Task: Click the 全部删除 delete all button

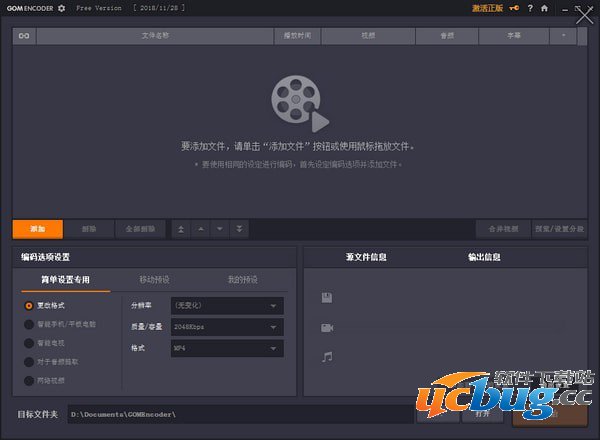Action: pyautogui.click(x=140, y=229)
